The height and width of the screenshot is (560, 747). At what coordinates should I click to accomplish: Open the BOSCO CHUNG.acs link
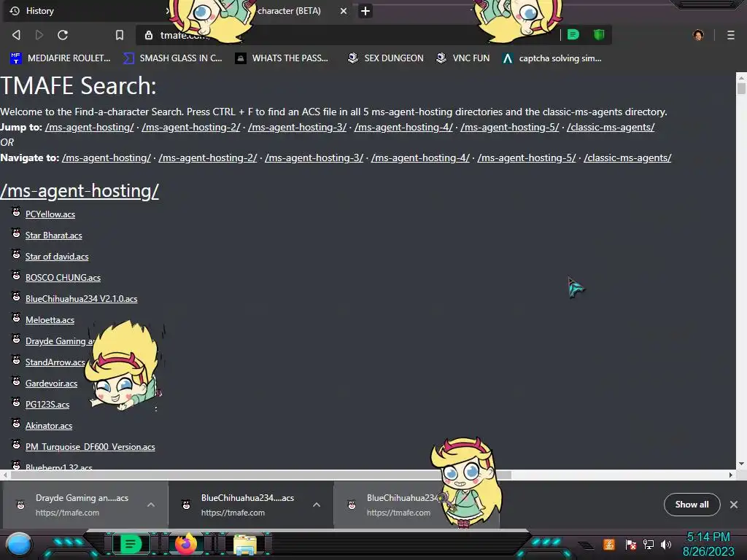[x=63, y=278]
